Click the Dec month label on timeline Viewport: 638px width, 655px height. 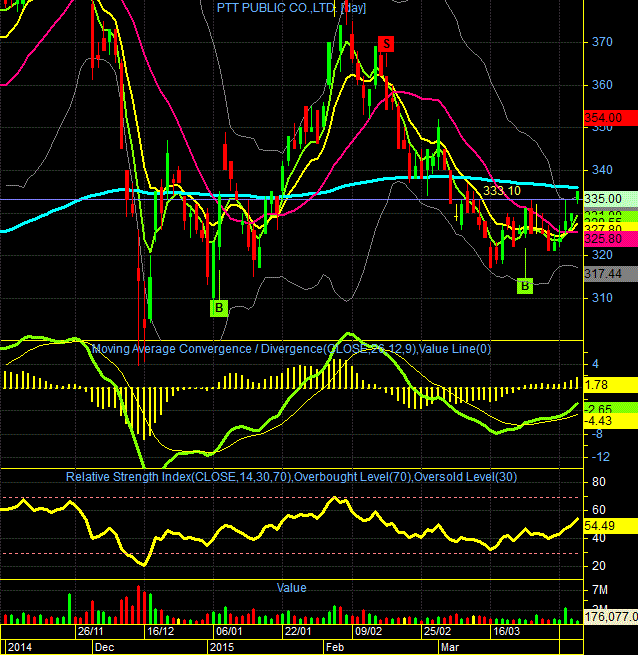point(104,647)
